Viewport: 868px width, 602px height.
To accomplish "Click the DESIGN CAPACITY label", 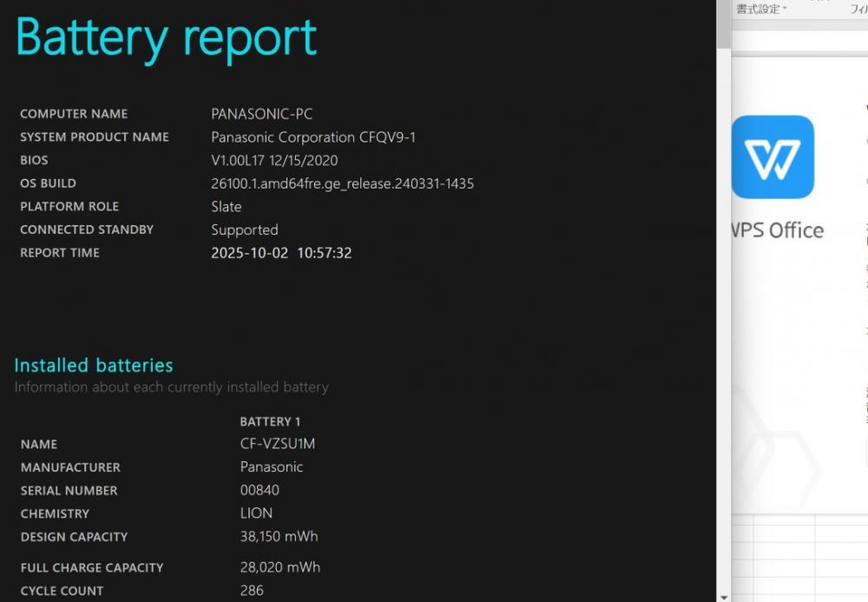I will pyautogui.click(x=74, y=537).
